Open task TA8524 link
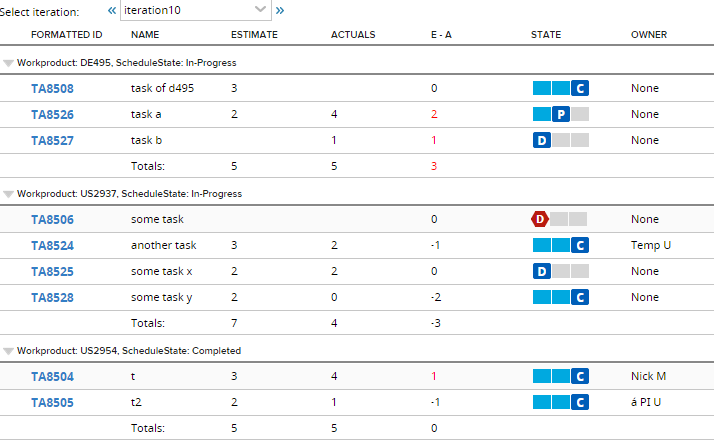 (x=52, y=245)
